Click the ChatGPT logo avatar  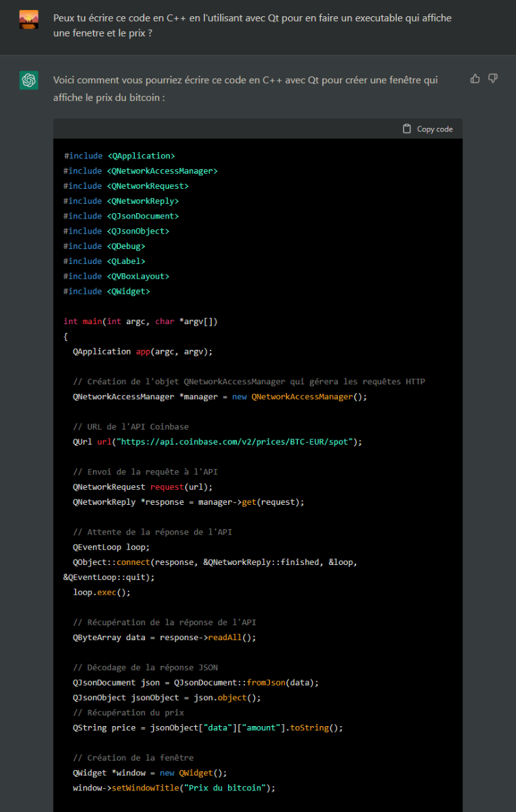(28, 81)
